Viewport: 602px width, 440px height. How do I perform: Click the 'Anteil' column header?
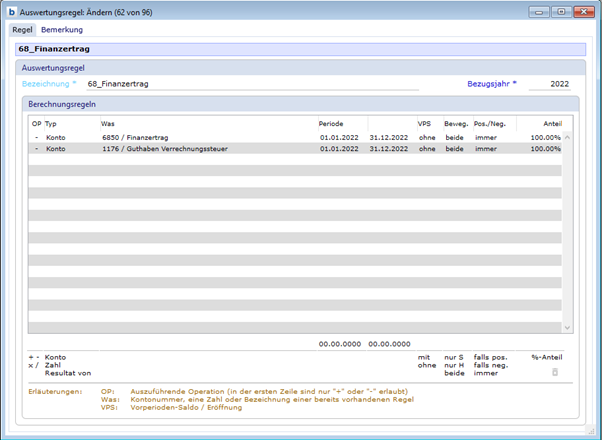tap(551, 123)
